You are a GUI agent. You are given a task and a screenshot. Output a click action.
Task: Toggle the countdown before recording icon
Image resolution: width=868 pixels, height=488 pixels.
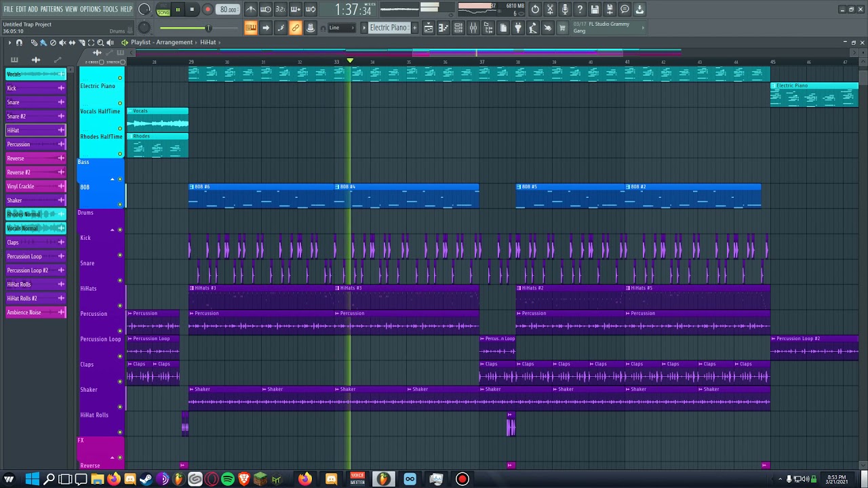pos(281,9)
